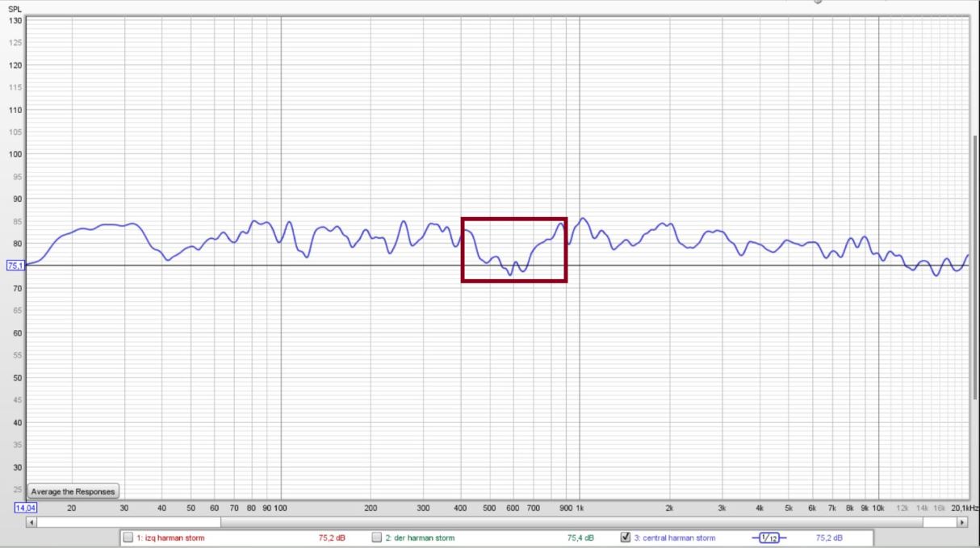The image size is (980, 548).
Task: Click the 1k frequency axis label
Action: (x=580, y=508)
